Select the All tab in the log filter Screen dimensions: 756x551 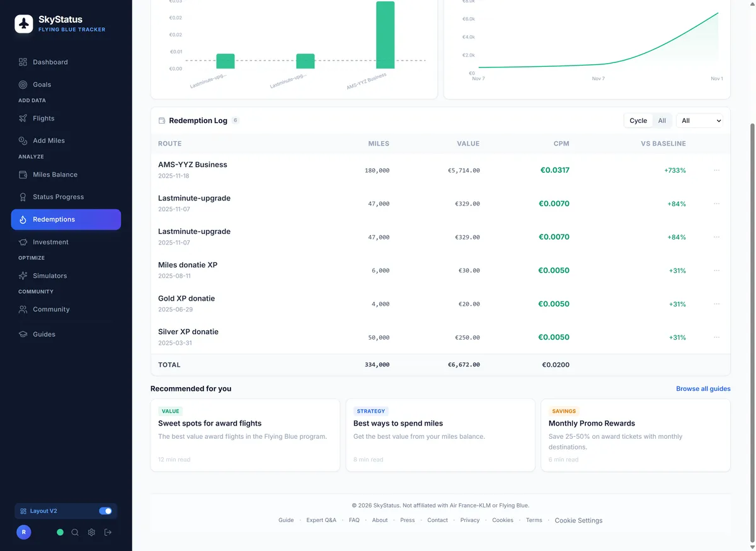tap(661, 120)
